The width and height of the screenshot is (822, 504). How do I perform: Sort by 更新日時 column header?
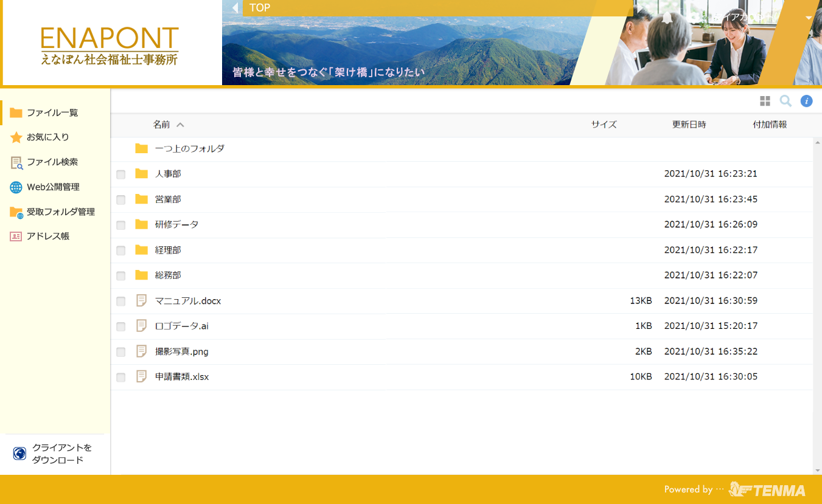[x=689, y=125]
